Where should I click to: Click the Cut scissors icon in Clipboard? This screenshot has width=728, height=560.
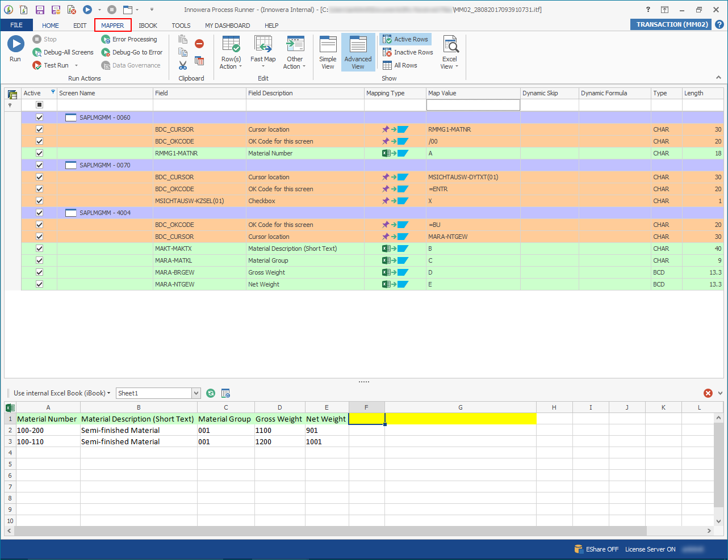coord(183,66)
